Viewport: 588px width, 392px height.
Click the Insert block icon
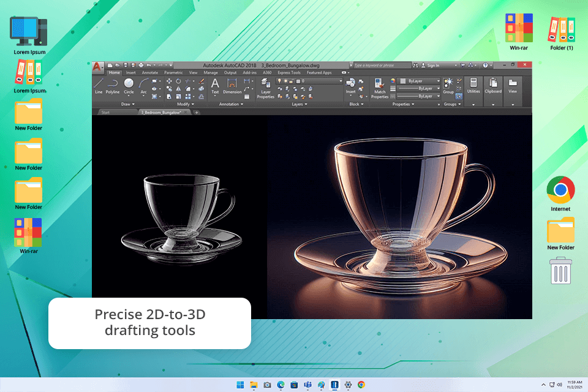[x=350, y=86]
